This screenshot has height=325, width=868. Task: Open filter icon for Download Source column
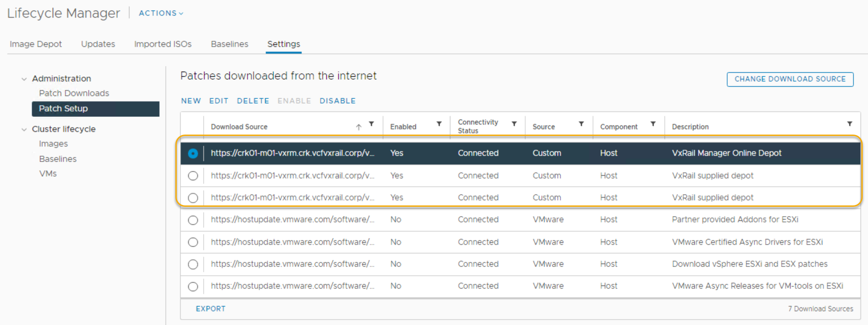coord(372,124)
